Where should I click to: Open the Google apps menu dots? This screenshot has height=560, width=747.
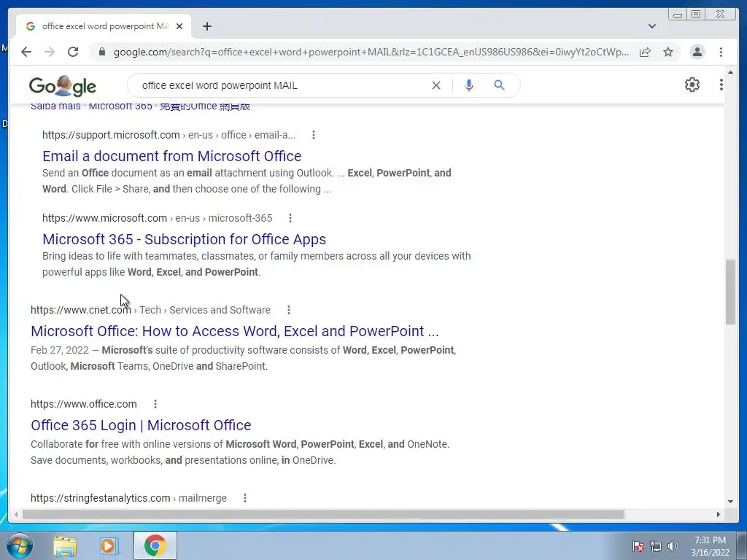[721, 85]
